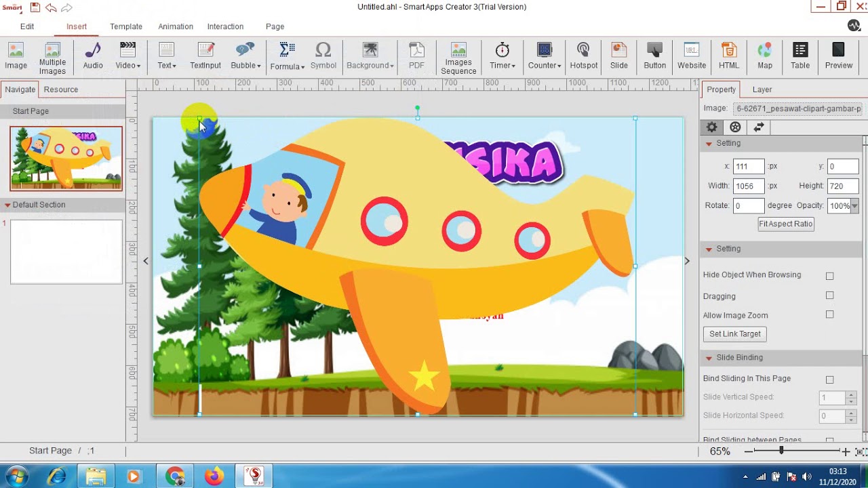
Task: Insert a Symbol (omega icon)
Action: [x=323, y=56]
